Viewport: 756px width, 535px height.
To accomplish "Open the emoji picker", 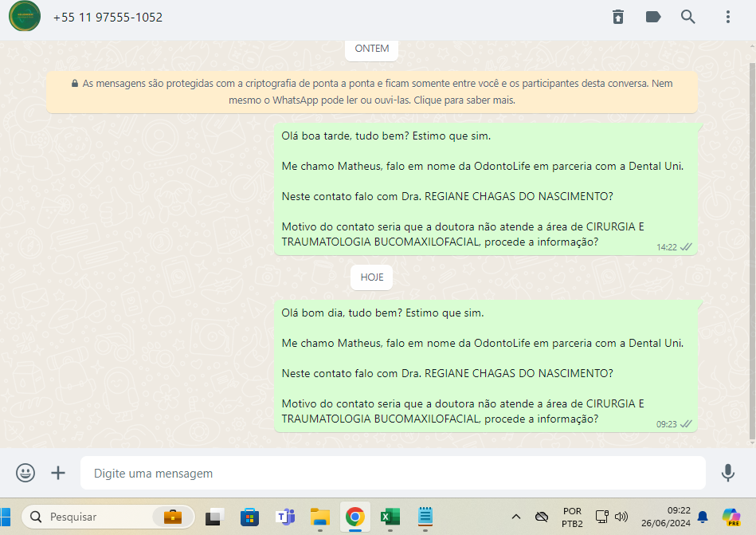I will pyautogui.click(x=25, y=473).
